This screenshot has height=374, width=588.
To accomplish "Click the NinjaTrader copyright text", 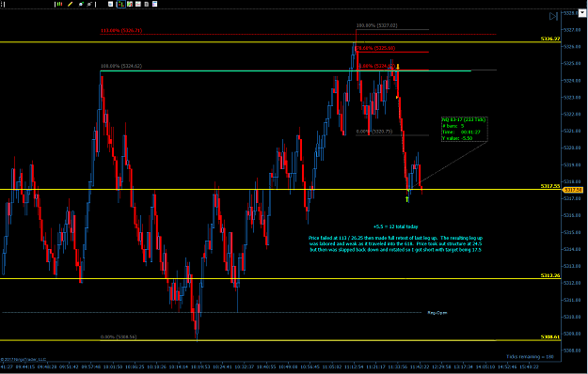I will [x=24, y=359].
